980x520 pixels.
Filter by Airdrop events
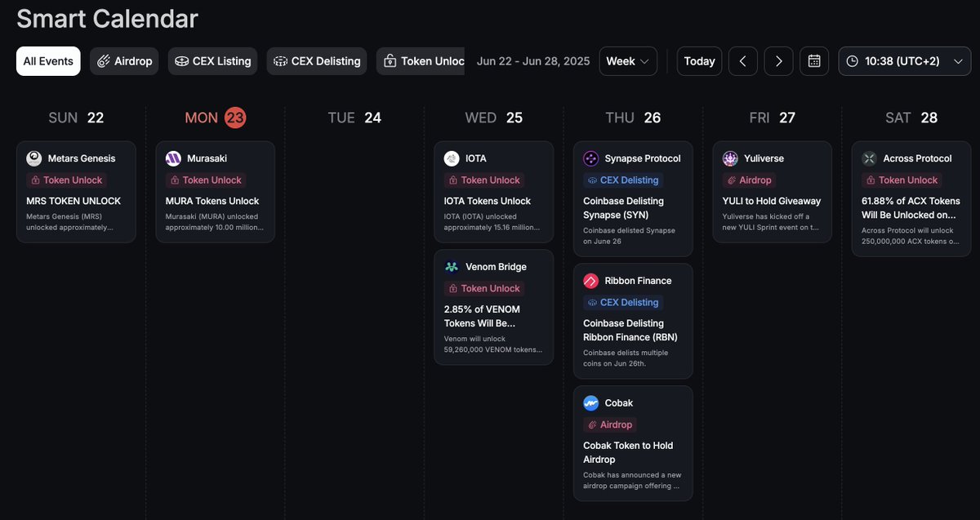click(x=124, y=61)
